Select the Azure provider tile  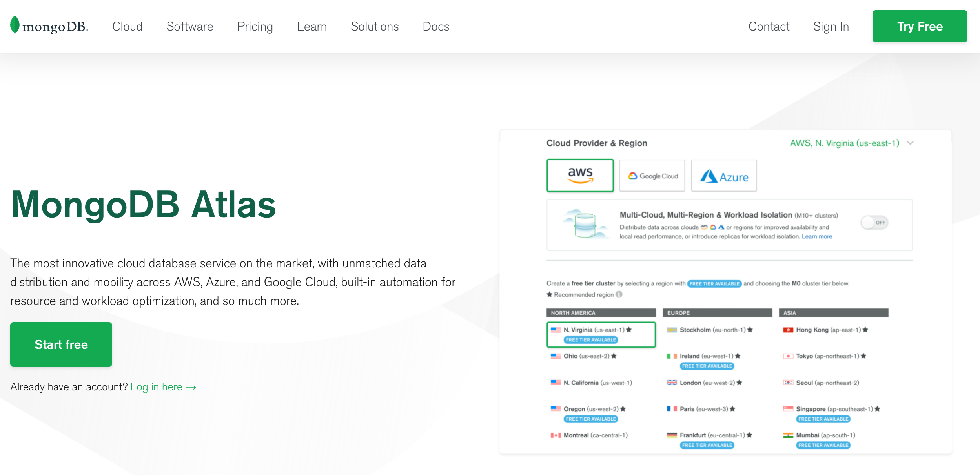point(724,176)
